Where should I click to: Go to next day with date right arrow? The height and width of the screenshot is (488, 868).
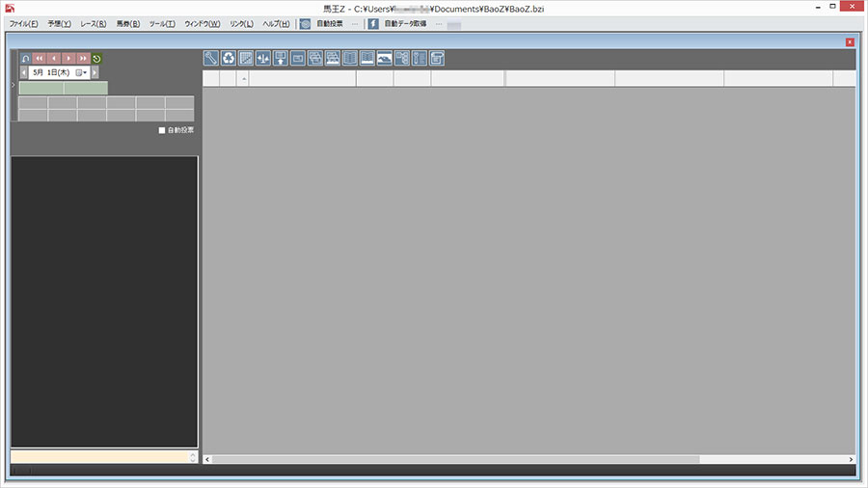[95, 72]
